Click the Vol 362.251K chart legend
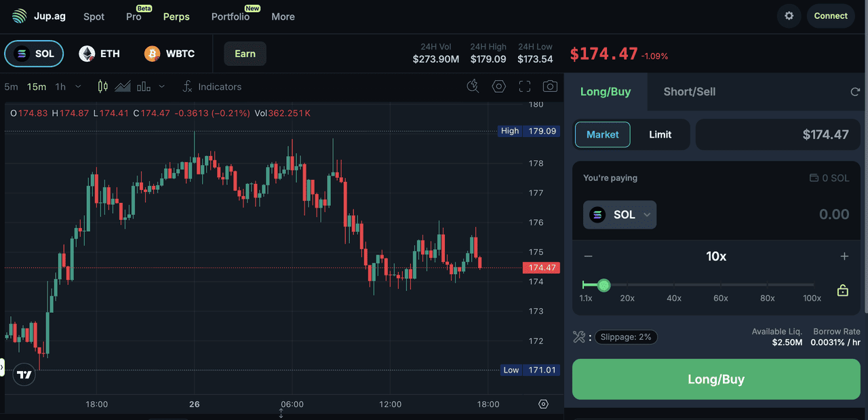868x420 pixels. (x=282, y=113)
